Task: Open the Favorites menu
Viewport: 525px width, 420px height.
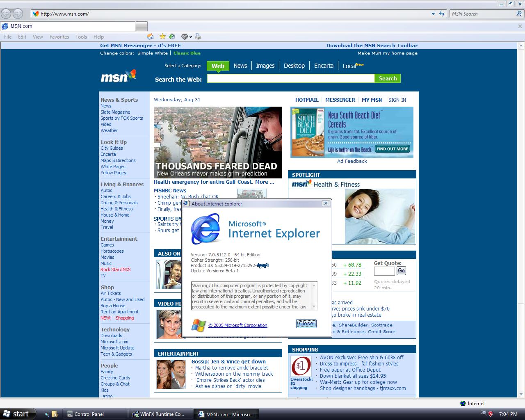Action: point(59,37)
